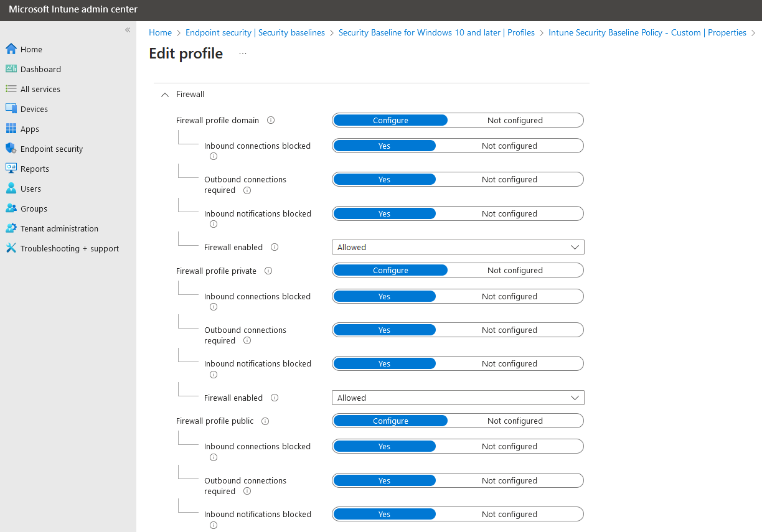Screen dimensions: 762x532
Task: Select Yes for public Inbound connections blocked
Action: tap(384, 446)
